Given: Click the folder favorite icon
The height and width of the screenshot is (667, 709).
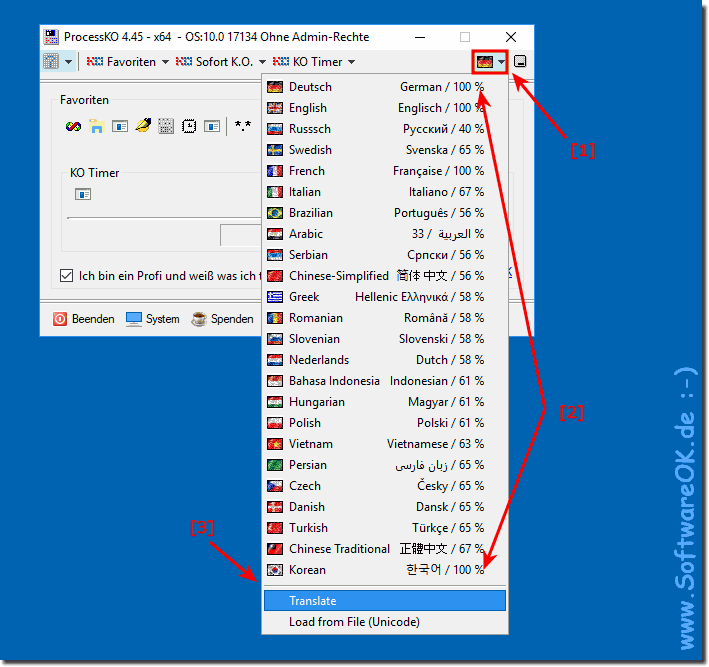Looking at the screenshot, I should click(x=96, y=126).
